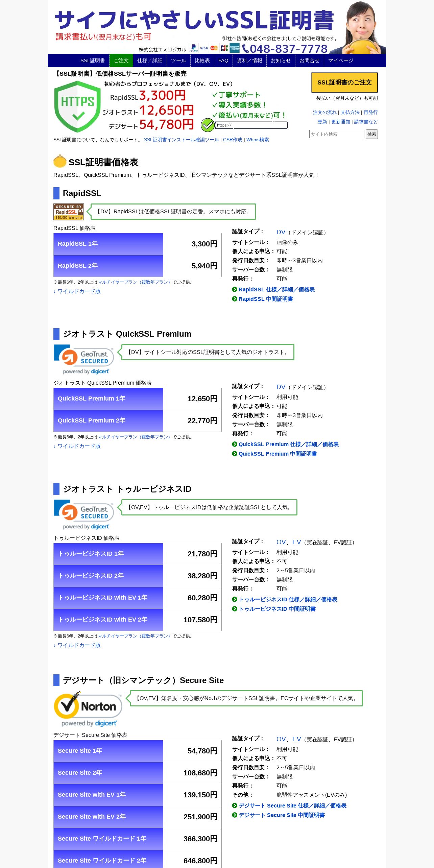434x868 pixels.
Task: Click the QuickSSL Premium 2年 table row
Action: [138, 421]
